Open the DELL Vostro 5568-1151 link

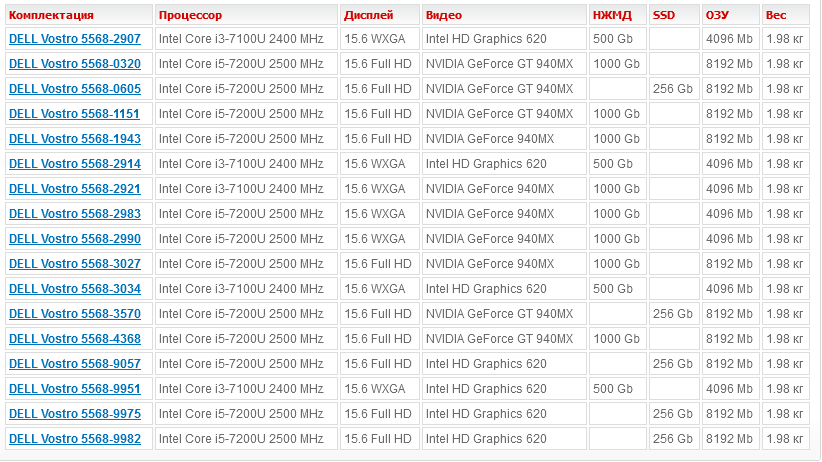[74, 114]
